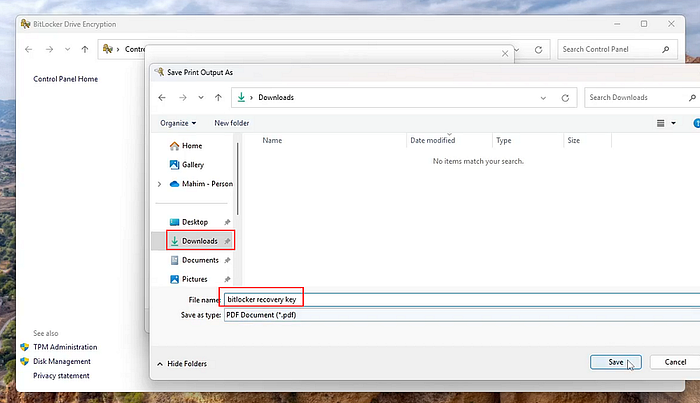Open the Save as type dropdown

coord(462,315)
